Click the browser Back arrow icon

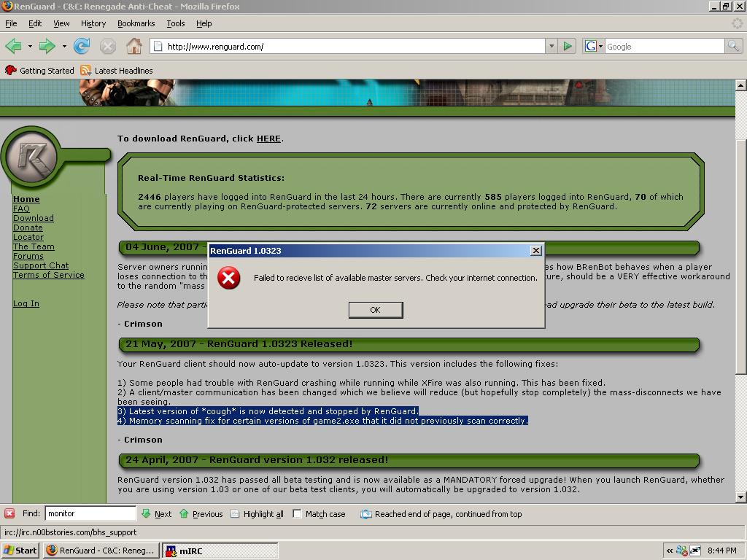coord(13,46)
